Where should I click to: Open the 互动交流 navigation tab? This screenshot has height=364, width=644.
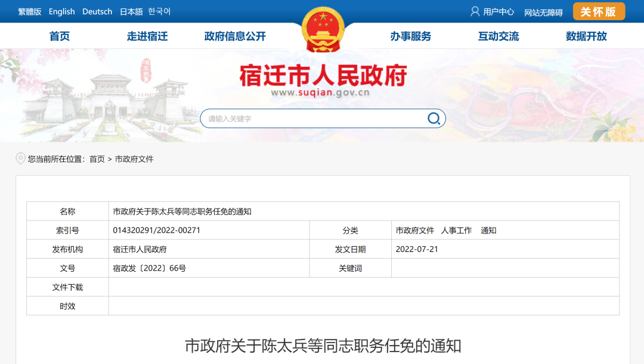498,36
